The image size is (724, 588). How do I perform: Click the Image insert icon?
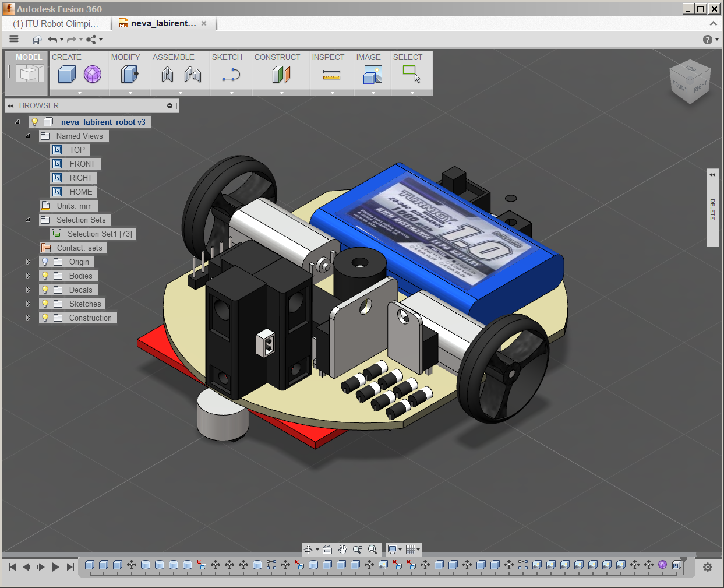tap(373, 75)
